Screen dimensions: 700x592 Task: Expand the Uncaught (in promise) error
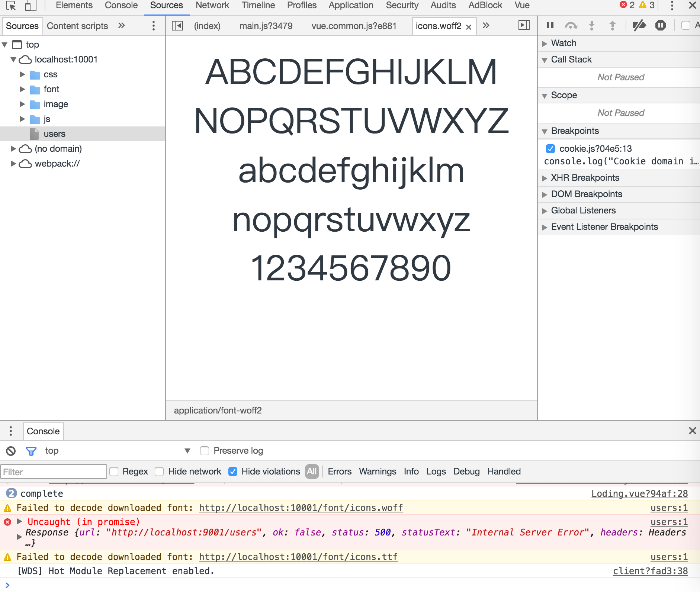(x=20, y=521)
